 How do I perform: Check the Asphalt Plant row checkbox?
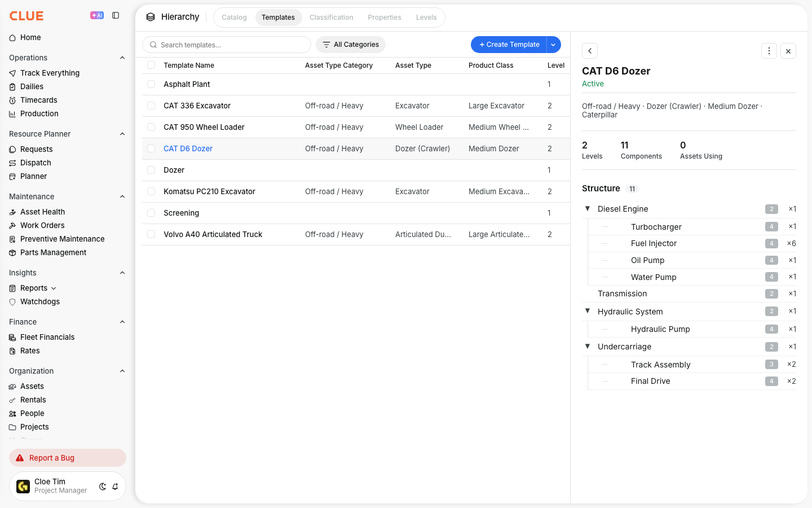pyautogui.click(x=151, y=84)
